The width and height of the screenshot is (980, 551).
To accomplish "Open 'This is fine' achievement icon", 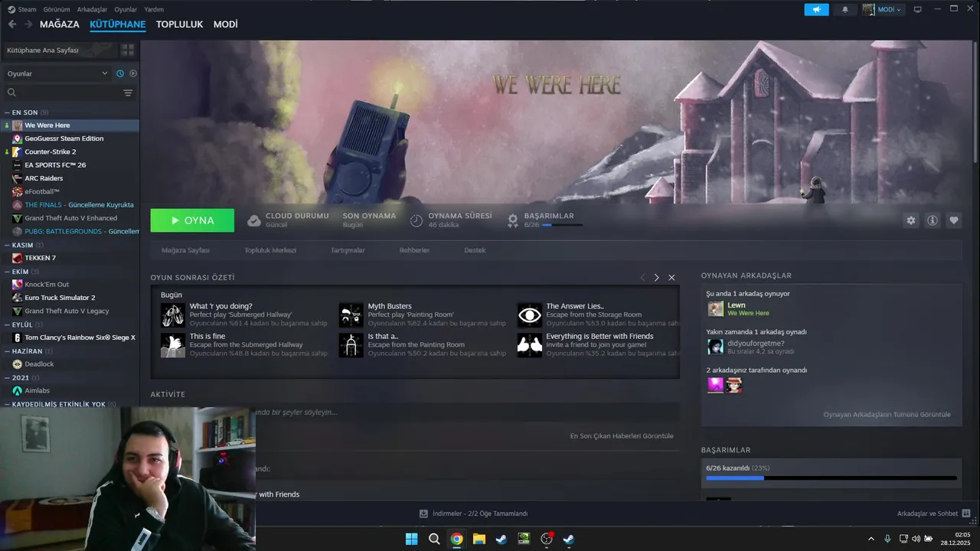I will 173,345.
